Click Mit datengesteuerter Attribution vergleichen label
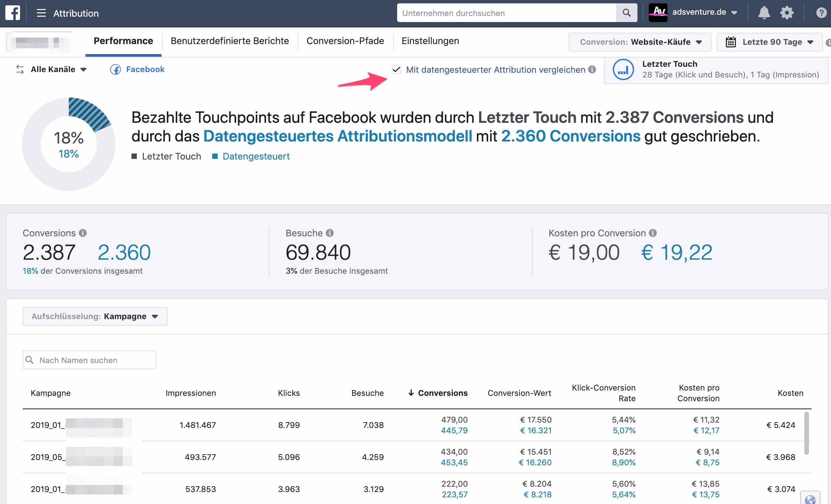The width and height of the screenshot is (831, 504). click(496, 69)
